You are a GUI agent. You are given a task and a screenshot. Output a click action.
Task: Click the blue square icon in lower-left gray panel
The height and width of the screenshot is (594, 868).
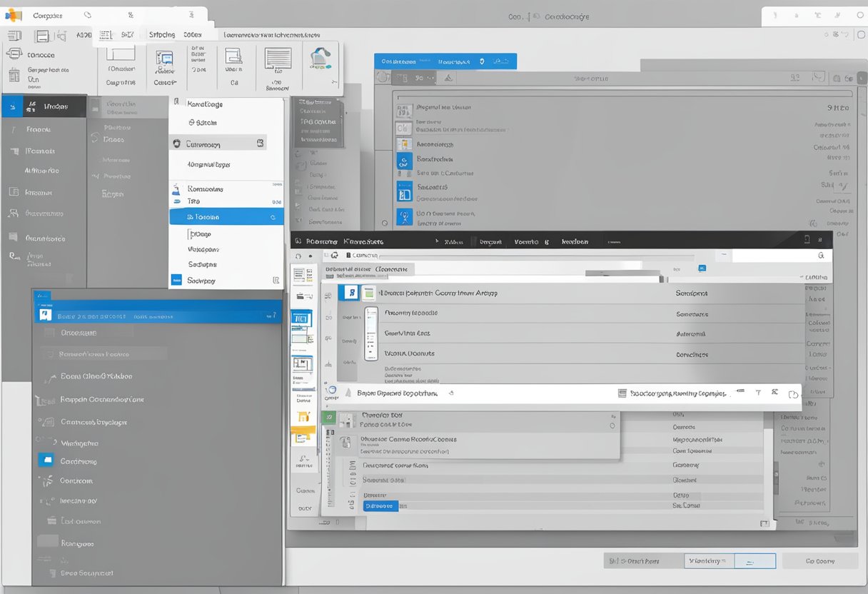tap(46, 460)
